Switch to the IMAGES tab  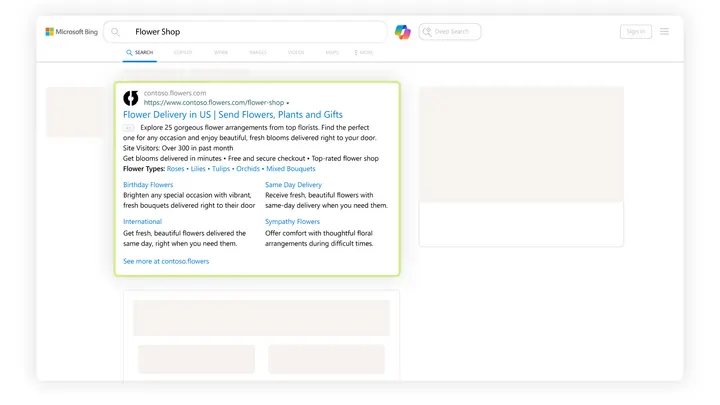(x=258, y=52)
